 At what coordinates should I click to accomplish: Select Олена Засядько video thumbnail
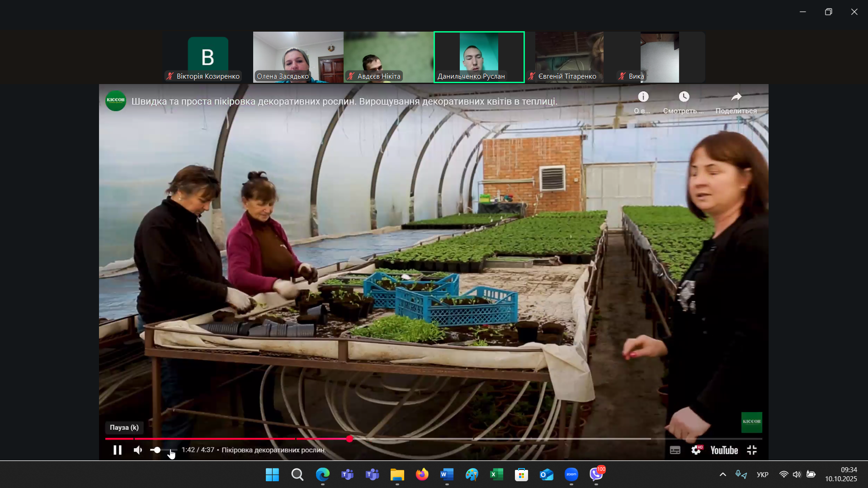point(298,57)
